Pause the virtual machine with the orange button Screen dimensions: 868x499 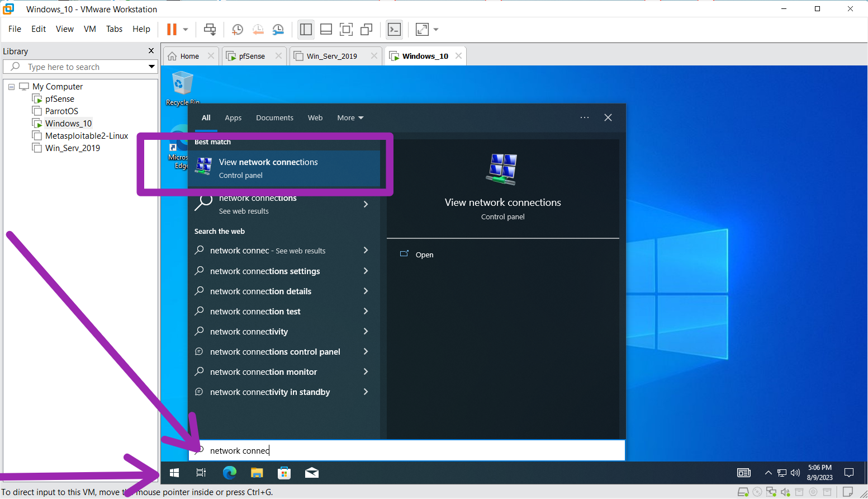(x=172, y=29)
